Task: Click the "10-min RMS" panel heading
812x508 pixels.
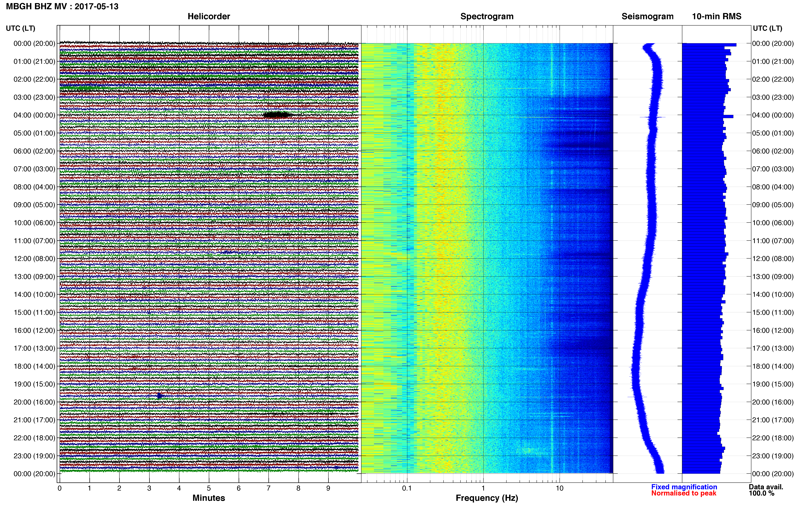Action: click(717, 16)
